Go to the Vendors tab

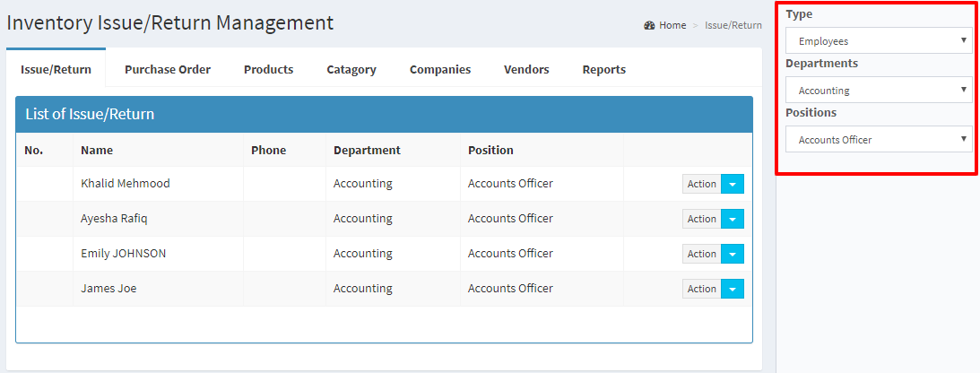(526, 69)
